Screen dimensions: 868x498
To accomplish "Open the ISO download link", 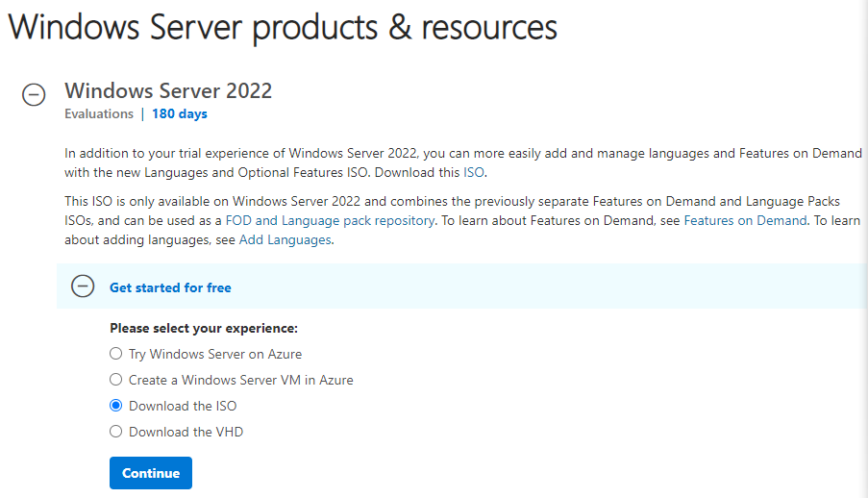I will [475, 173].
